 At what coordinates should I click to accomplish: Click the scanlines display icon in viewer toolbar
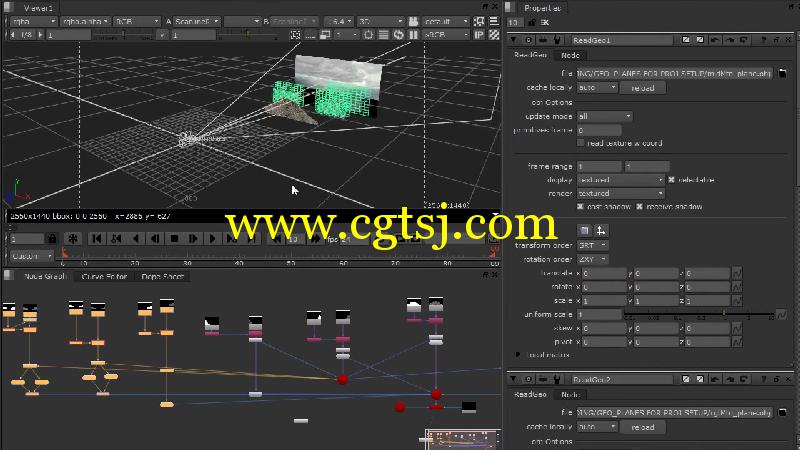tap(383, 35)
